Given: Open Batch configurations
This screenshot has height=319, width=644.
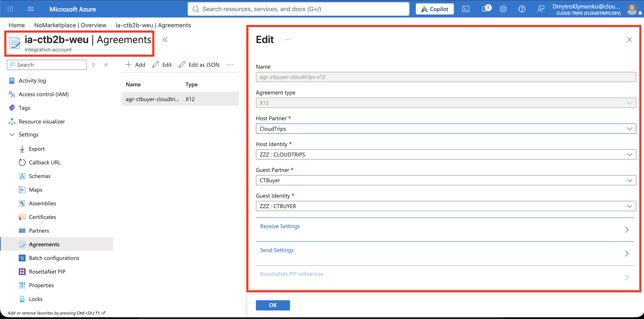Looking at the screenshot, I should click(54, 258).
